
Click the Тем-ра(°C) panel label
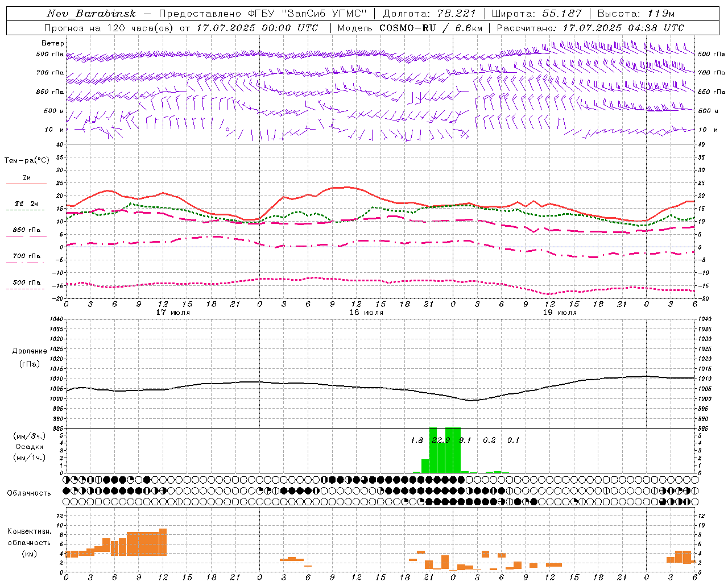click(x=27, y=161)
